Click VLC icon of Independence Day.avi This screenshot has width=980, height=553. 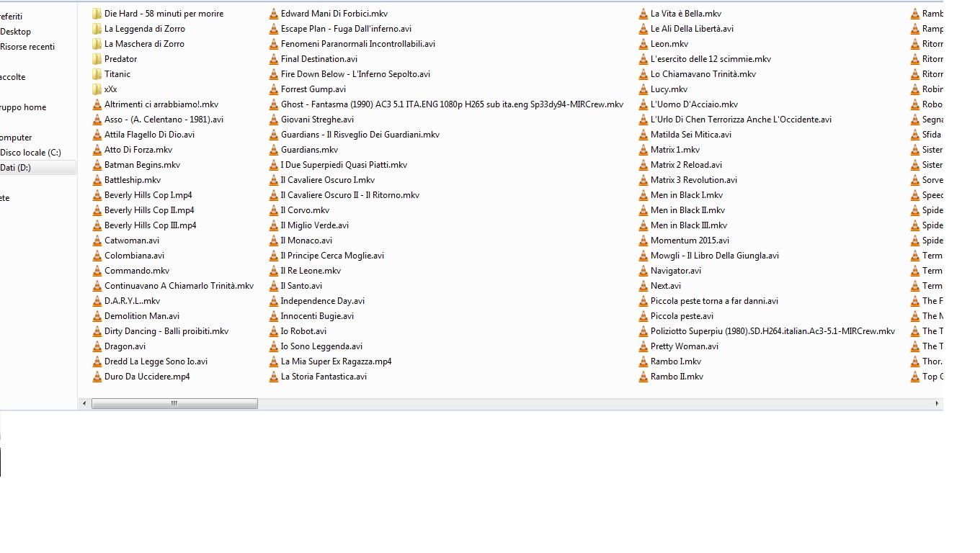tap(274, 301)
